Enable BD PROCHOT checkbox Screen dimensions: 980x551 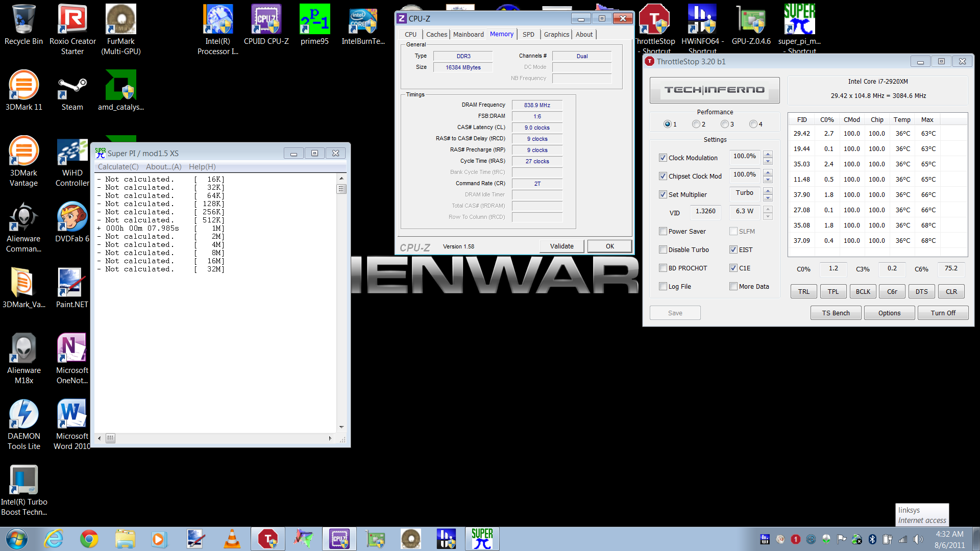[x=663, y=268]
